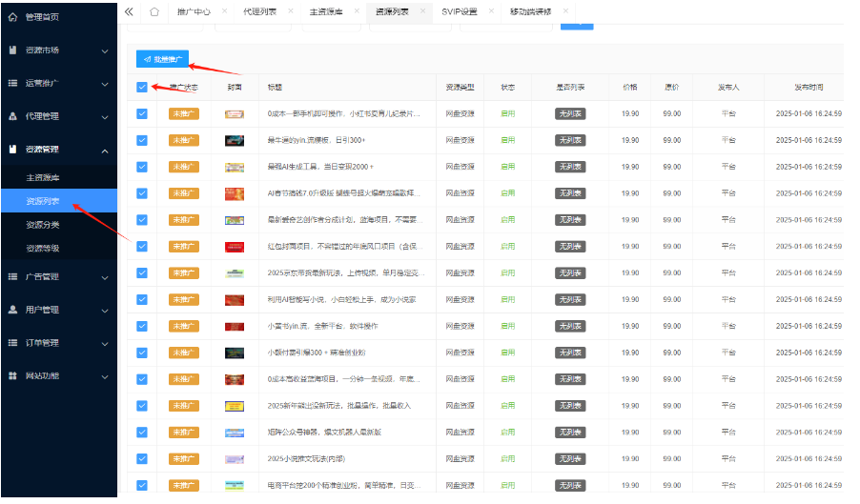Screen dimensions: 860x504
Task: Click the 网站功能 grid icon in sidebar
Action: 12,375
